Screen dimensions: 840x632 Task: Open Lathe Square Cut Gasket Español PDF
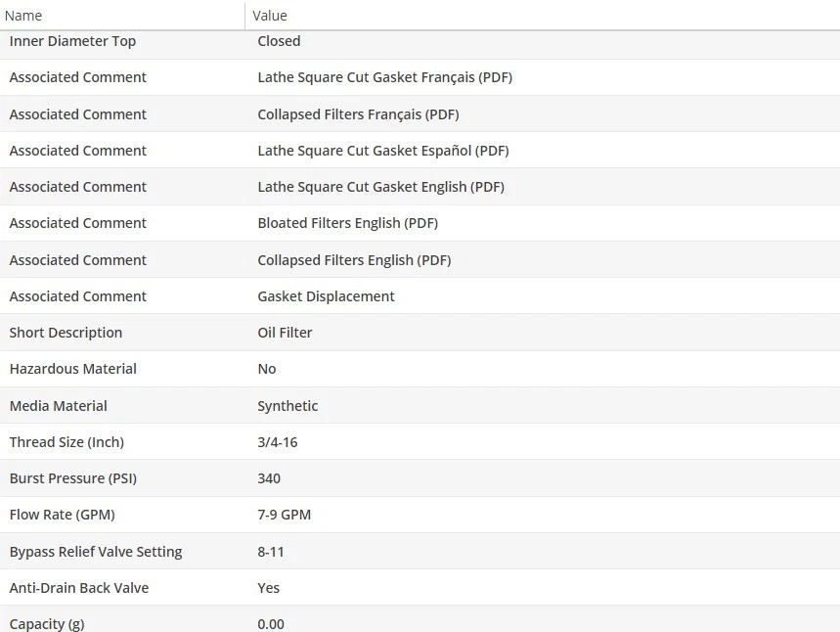(x=382, y=151)
